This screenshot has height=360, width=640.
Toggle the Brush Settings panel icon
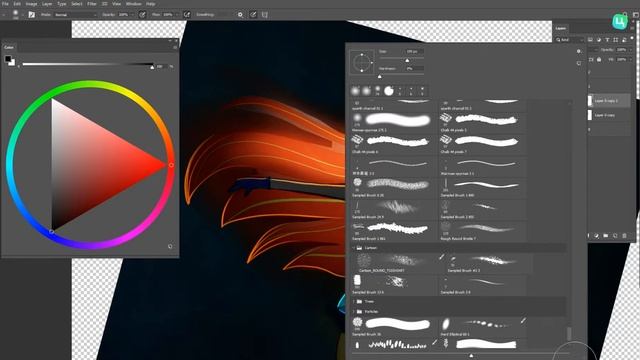31,15
